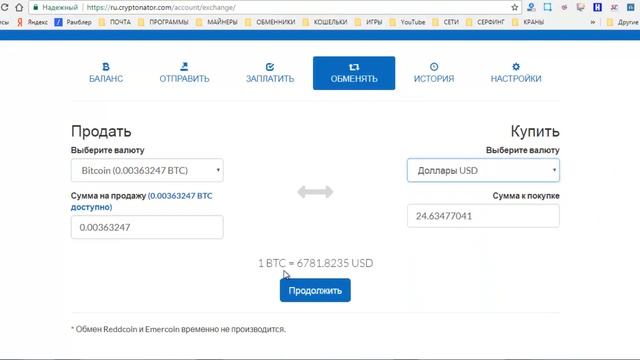
Task: Switch to the БАЛАНС tab
Action: [106, 73]
